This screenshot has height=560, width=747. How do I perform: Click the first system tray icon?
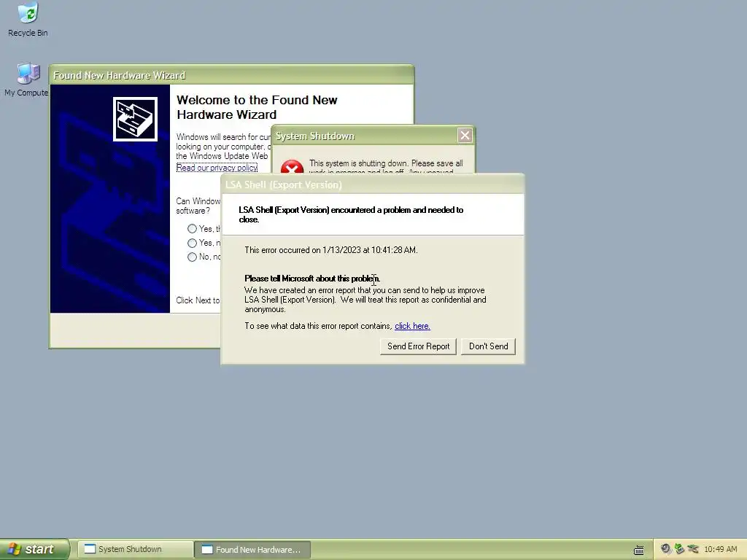(665, 549)
